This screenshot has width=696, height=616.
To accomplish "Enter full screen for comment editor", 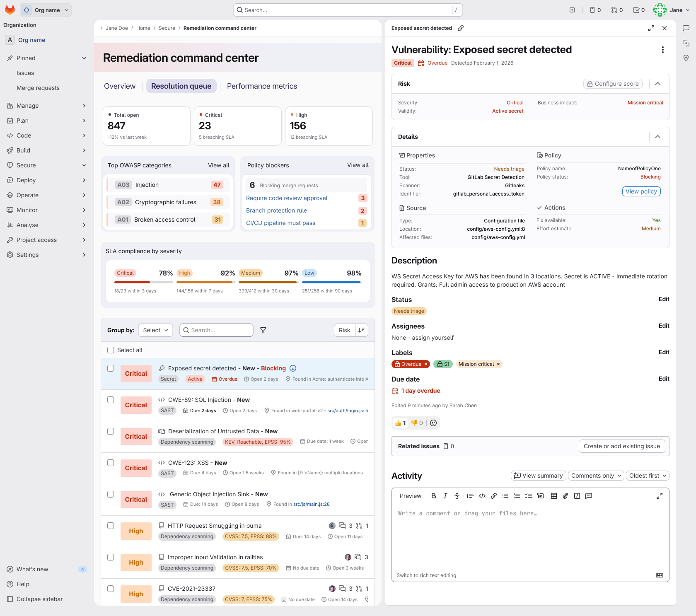I will click(x=660, y=496).
